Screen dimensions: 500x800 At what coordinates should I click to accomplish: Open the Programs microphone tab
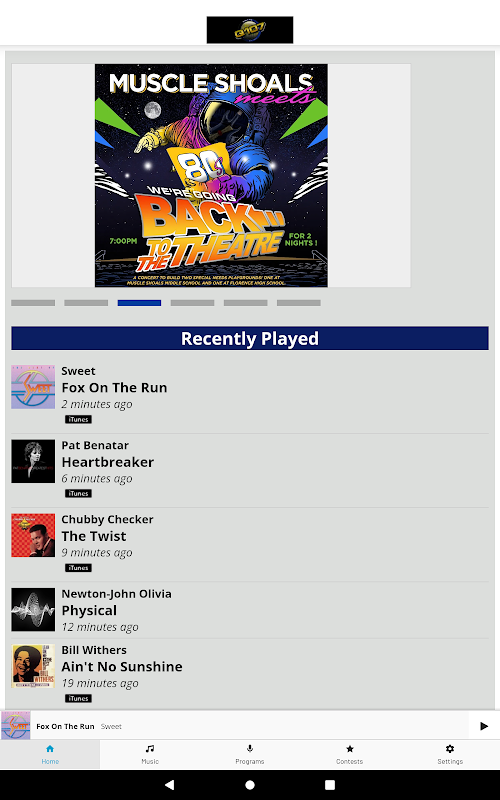point(250,754)
